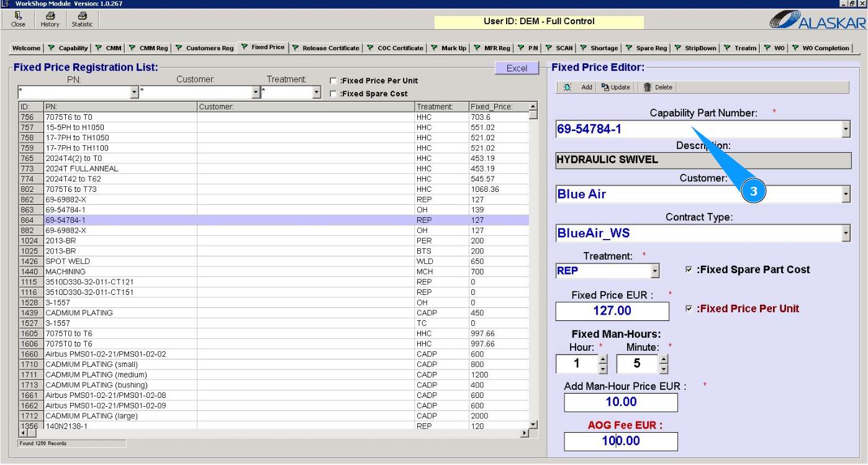Open the Customer dropdown showing Blue Air
Screen dimensions: 868x465
coord(845,194)
